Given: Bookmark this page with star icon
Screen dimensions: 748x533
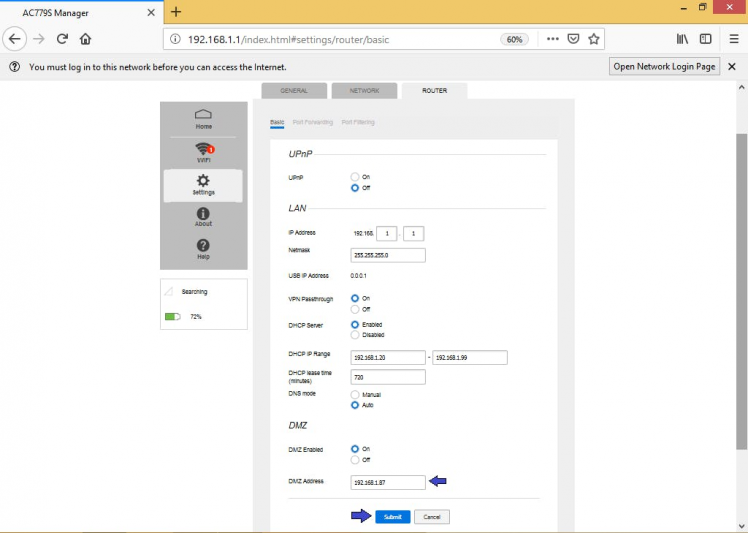Looking at the screenshot, I should coord(594,39).
